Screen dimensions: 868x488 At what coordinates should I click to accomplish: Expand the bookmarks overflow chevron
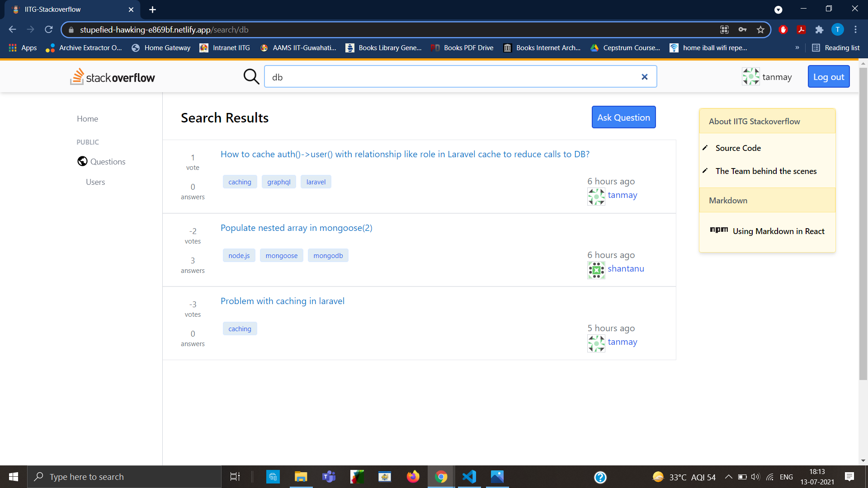tap(797, 47)
